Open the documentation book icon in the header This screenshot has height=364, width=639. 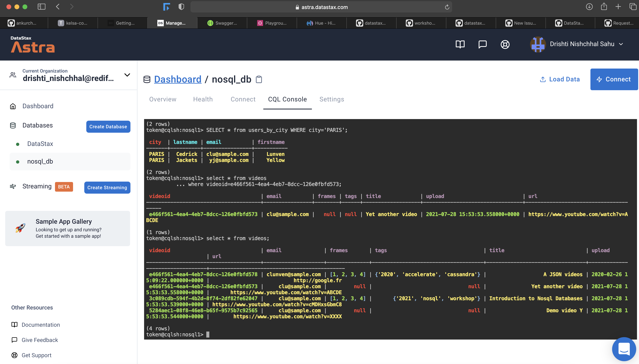pos(460,44)
